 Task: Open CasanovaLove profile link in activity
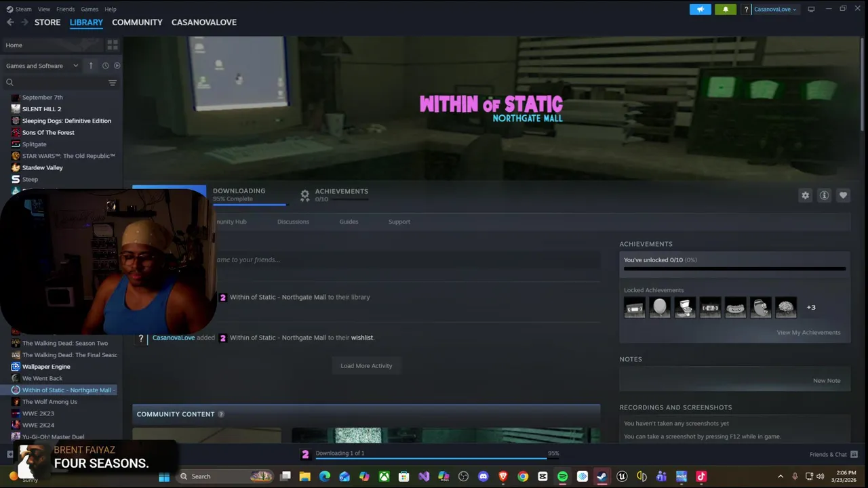174,338
